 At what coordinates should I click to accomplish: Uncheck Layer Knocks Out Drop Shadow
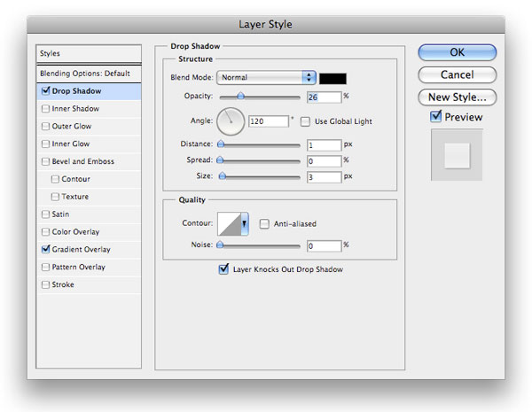223,269
